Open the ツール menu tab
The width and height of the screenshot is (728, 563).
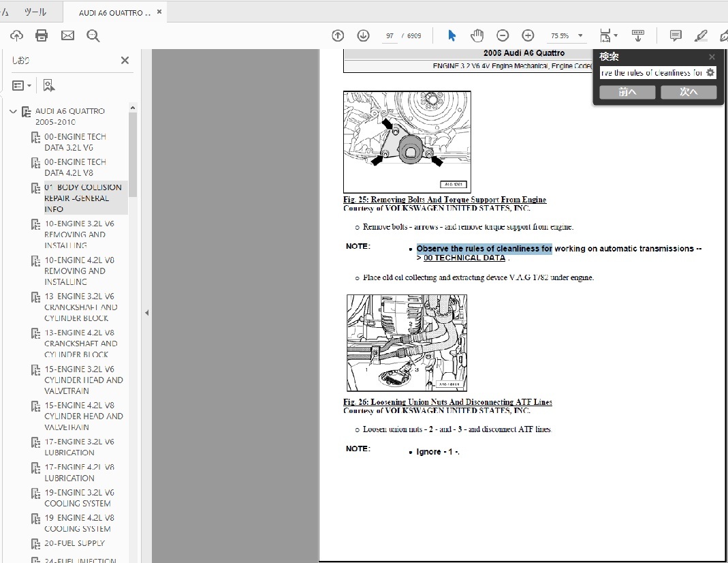tap(35, 12)
